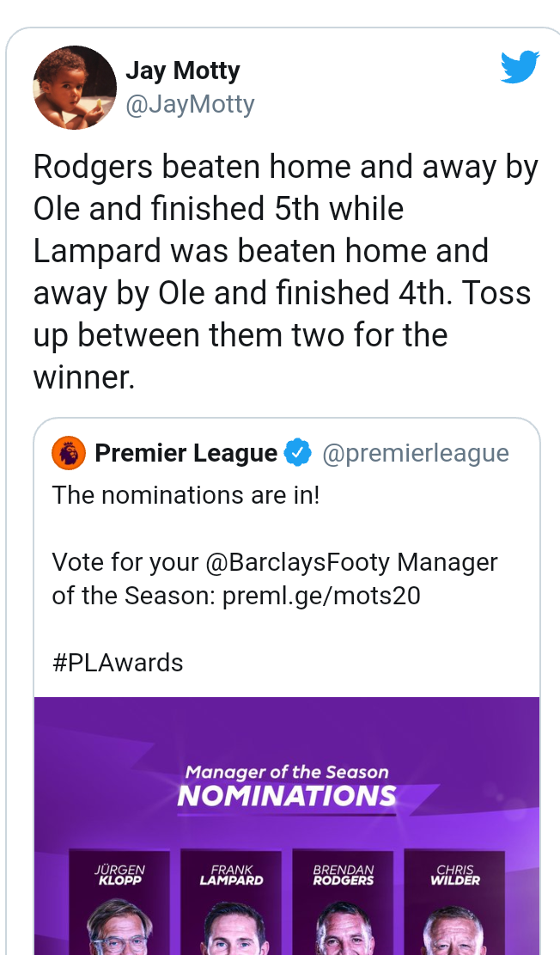Select the Brendan Rodgers nominee card
The image size is (560, 955).
(x=344, y=903)
